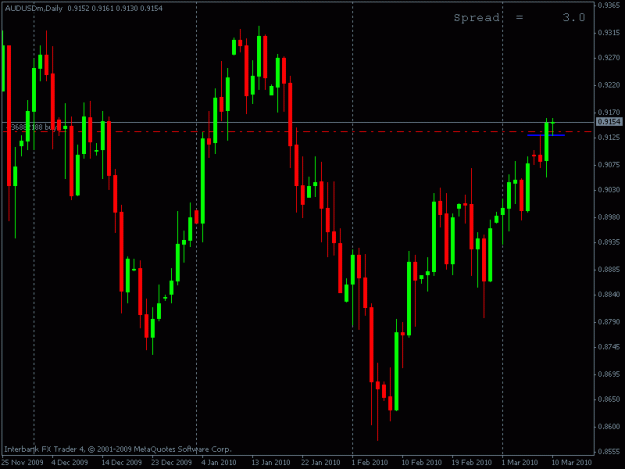The width and height of the screenshot is (625, 469).
Task: Click the 13 Jan 2010 date label
Action: [x=271, y=462]
